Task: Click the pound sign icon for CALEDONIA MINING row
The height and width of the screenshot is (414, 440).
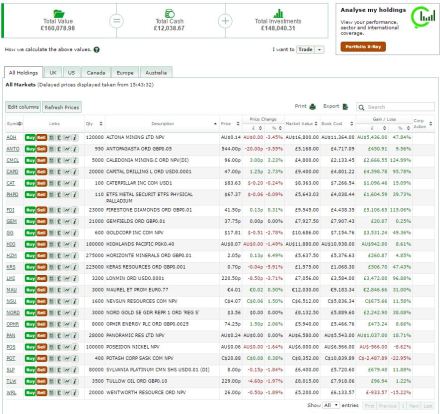Action: [59, 160]
